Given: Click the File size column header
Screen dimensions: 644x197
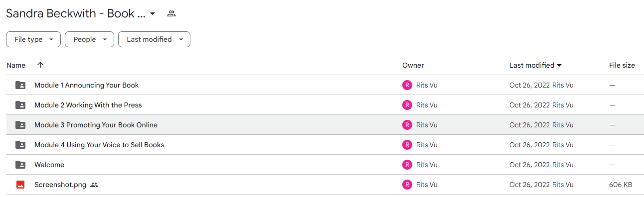Looking at the screenshot, I should (x=622, y=65).
